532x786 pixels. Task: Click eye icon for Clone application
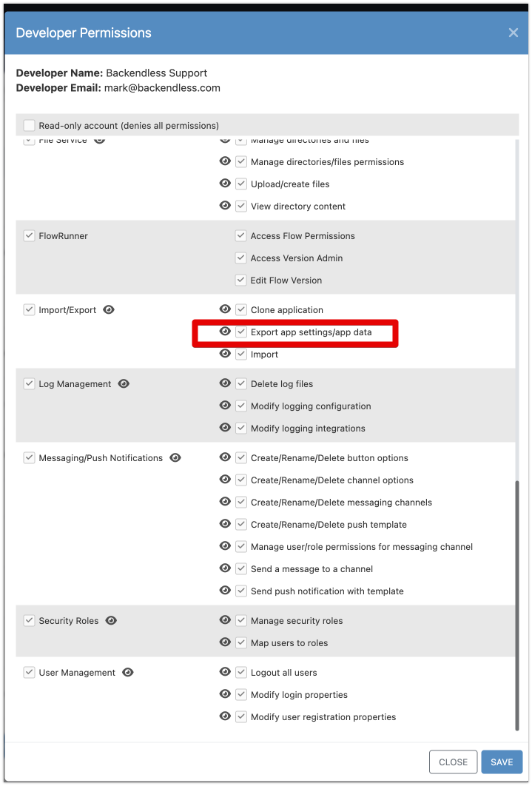226,309
